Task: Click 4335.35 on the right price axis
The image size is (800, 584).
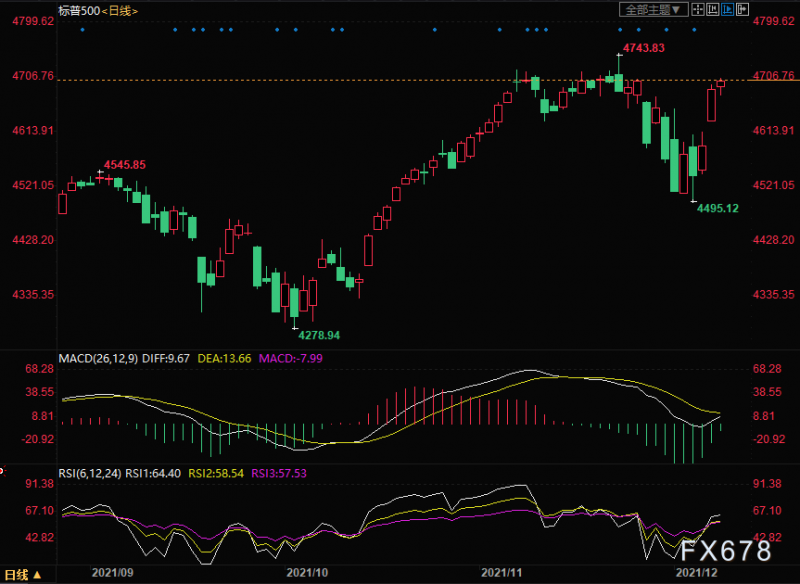Action: [773, 294]
